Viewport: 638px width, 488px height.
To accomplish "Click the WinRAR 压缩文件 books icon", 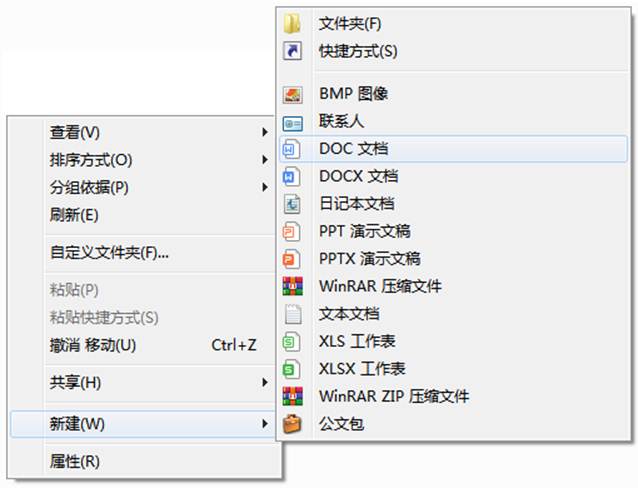I will pos(293,286).
